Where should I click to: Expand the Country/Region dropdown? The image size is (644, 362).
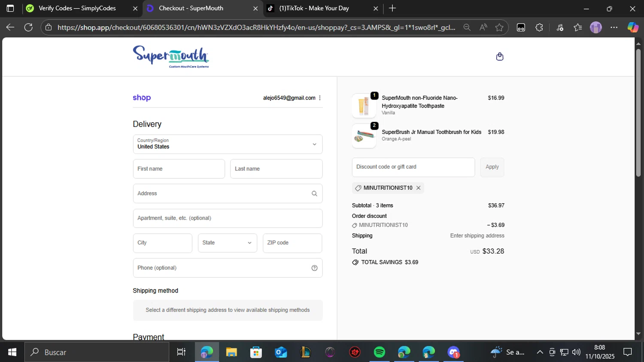228,144
